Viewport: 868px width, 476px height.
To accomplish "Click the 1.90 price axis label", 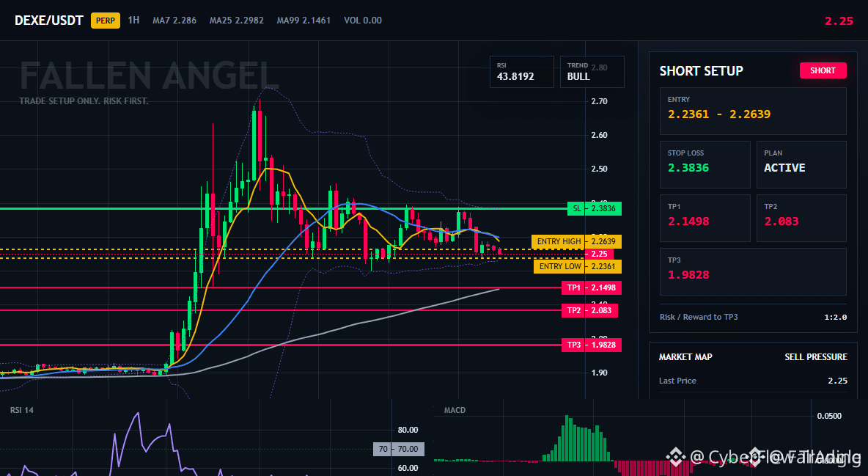I will [599, 373].
